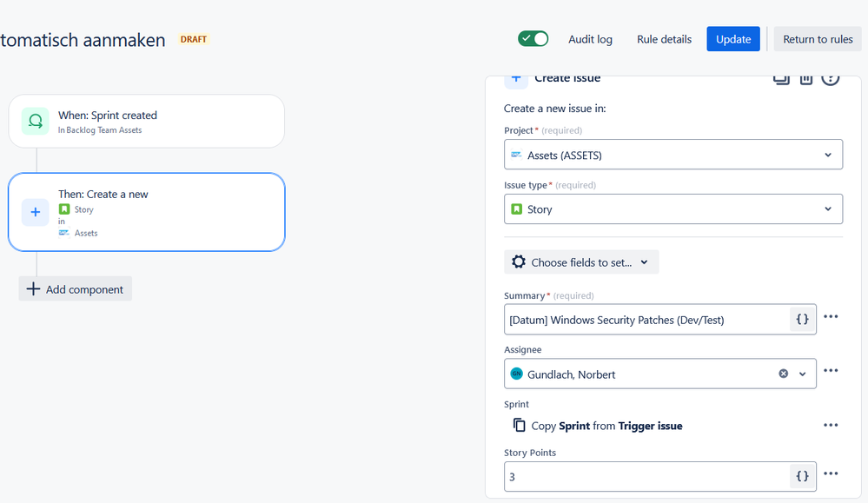Viewport: 868px width, 503px height.
Task: Select the Sprint created trigger icon
Action: (36, 121)
